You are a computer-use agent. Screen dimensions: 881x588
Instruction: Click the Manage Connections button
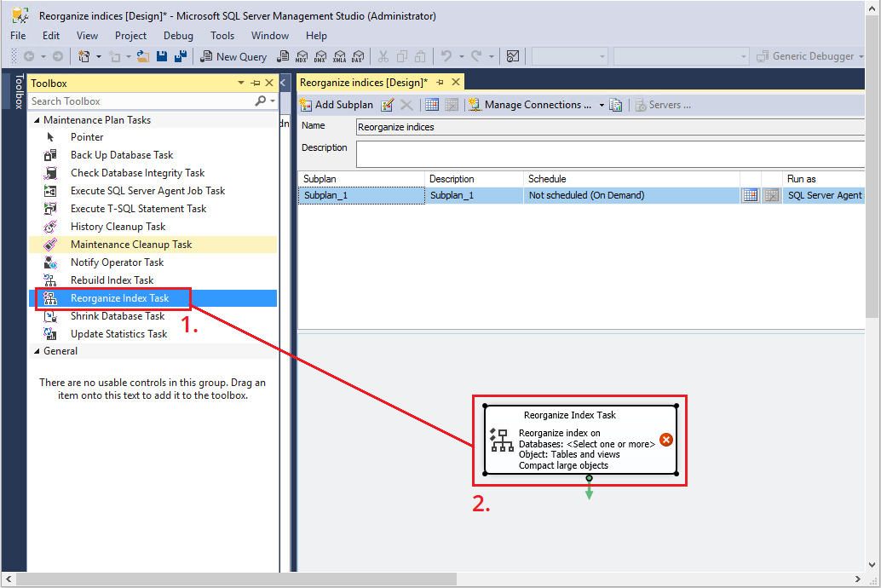click(531, 105)
